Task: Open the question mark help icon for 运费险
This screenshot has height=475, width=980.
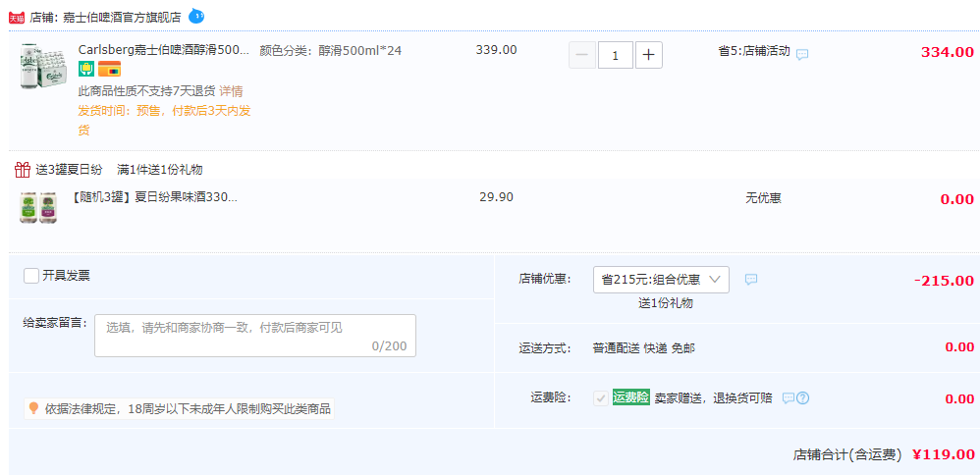Action: (x=803, y=397)
